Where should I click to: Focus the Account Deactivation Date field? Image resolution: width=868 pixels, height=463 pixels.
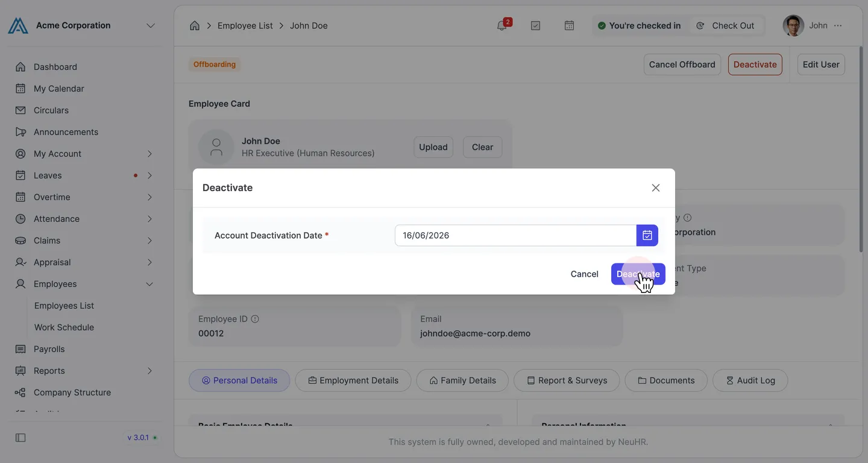pyautogui.click(x=515, y=236)
